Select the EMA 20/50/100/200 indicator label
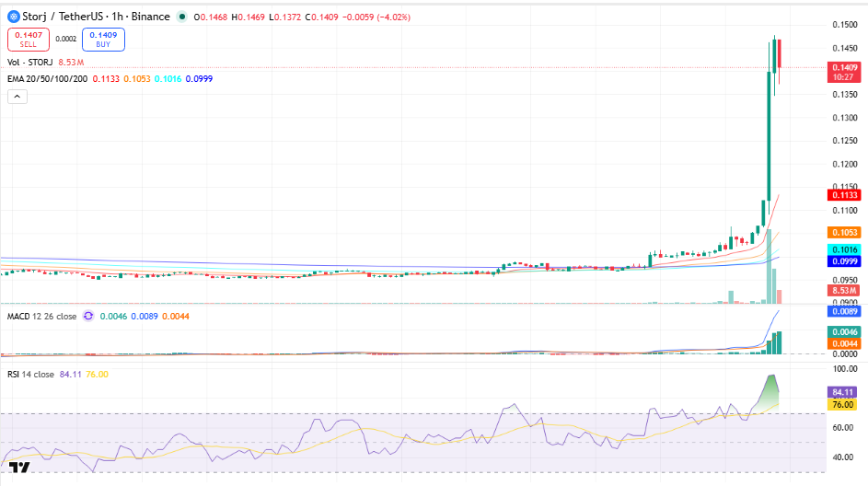This screenshot has height=486, width=868. tap(47, 78)
